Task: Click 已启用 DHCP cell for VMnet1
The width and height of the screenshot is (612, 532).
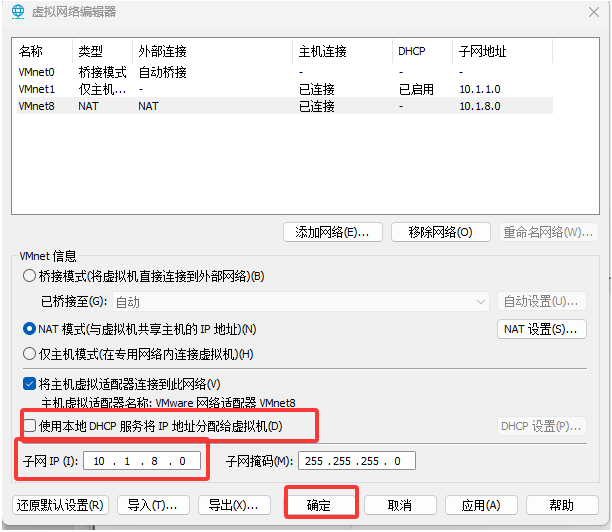Action: (416, 89)
